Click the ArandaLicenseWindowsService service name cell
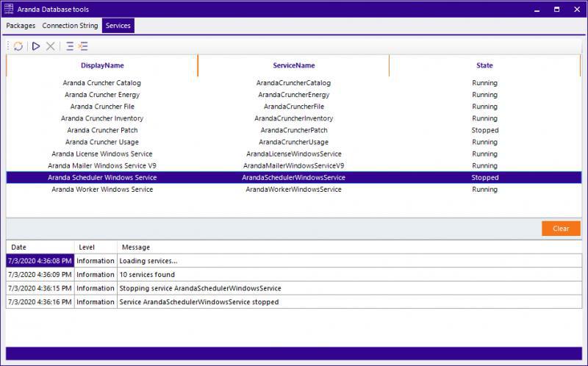The image size is (588, 366). (x=293, y=154)
